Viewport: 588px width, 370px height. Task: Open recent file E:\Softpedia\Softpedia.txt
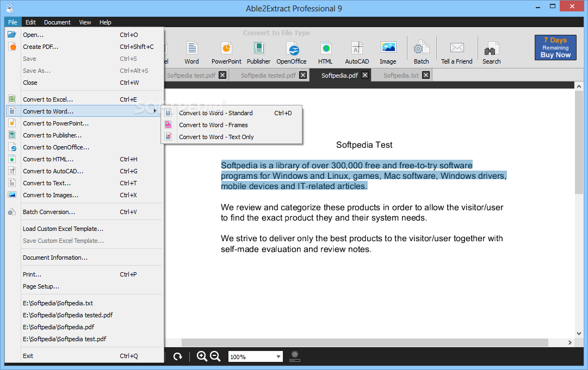[84, 303]
